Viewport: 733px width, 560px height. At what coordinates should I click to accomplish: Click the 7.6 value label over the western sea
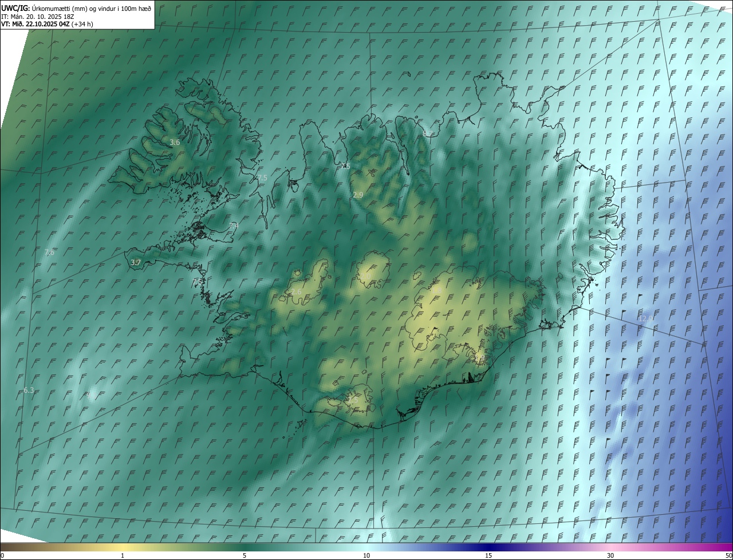49,252
